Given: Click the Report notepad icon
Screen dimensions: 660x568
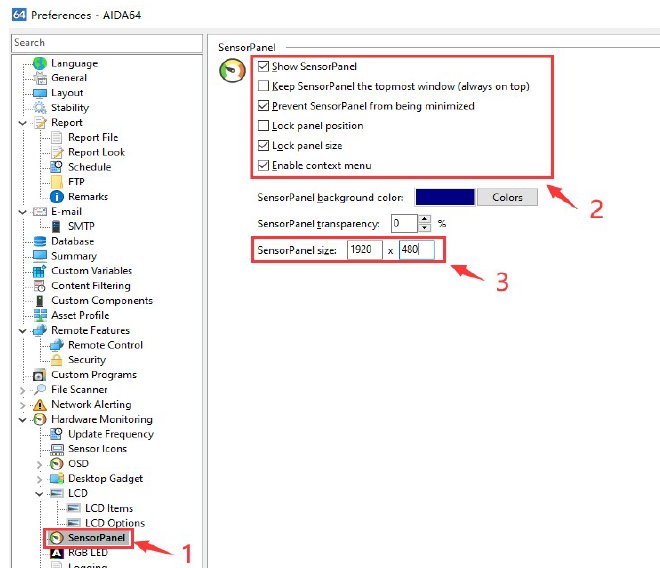Looking at the screenshot, I should 40,123.
